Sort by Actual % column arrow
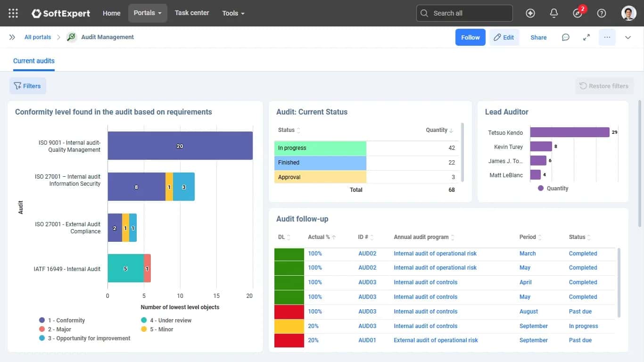Viewport: 644px width, 362px height. pos(334,237)
